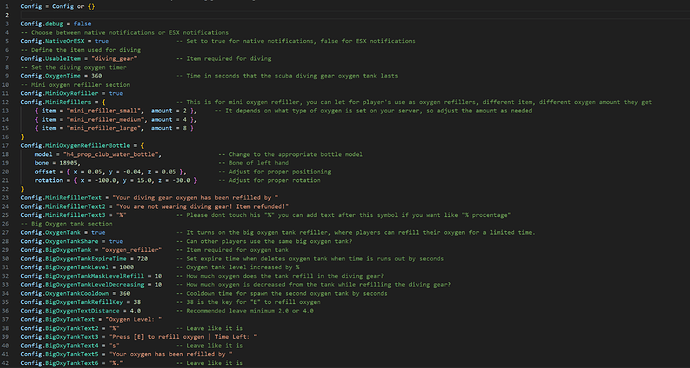Click the "Config.NativeOrESX" variable name
Viewport: 690px width, 368px height.
click(52, 41)
